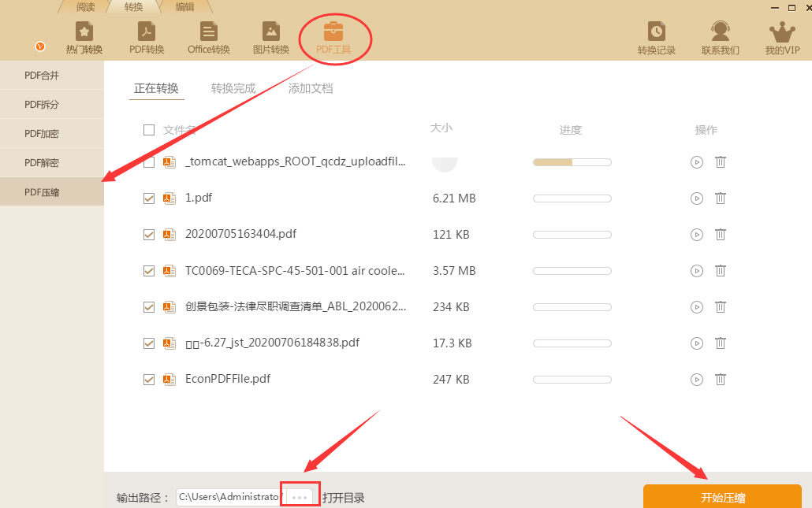Viewport: 812px width, 508px height.
Task: Start conversion for 6.27_jst file
Action: (x=697, y=343)
